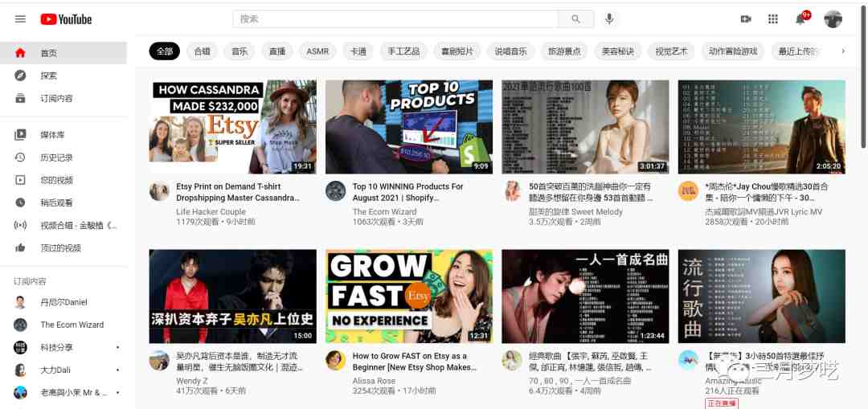The height and width of the screenshot is (409, 868).
Task: Click into the 搜索 search field
Action: coord(395,18)
